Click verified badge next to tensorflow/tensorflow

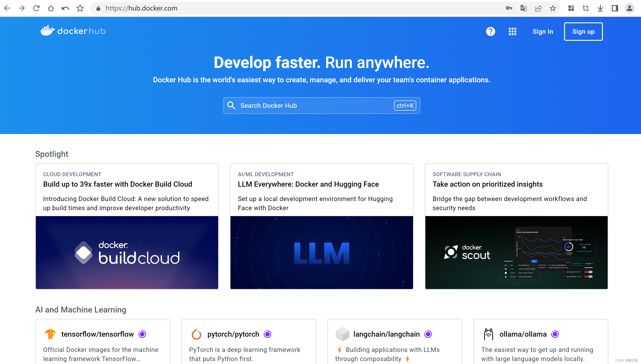click(142, 334)
